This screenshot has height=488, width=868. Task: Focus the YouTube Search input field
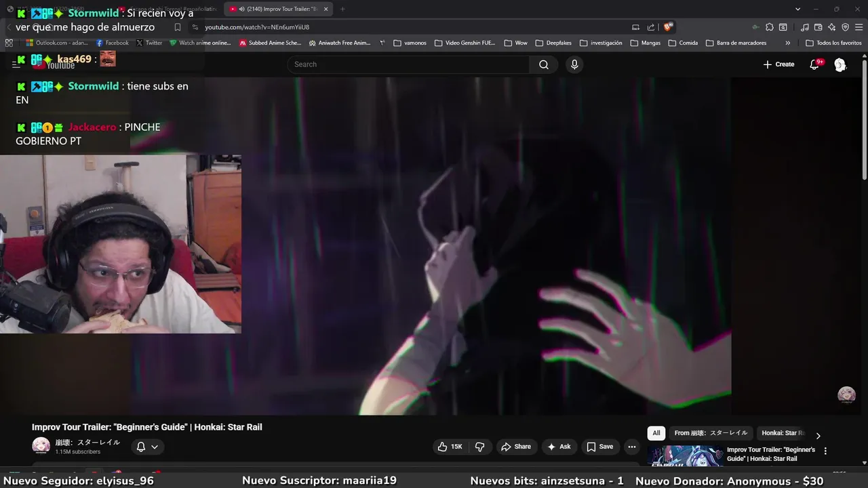[x=408, y=64]
